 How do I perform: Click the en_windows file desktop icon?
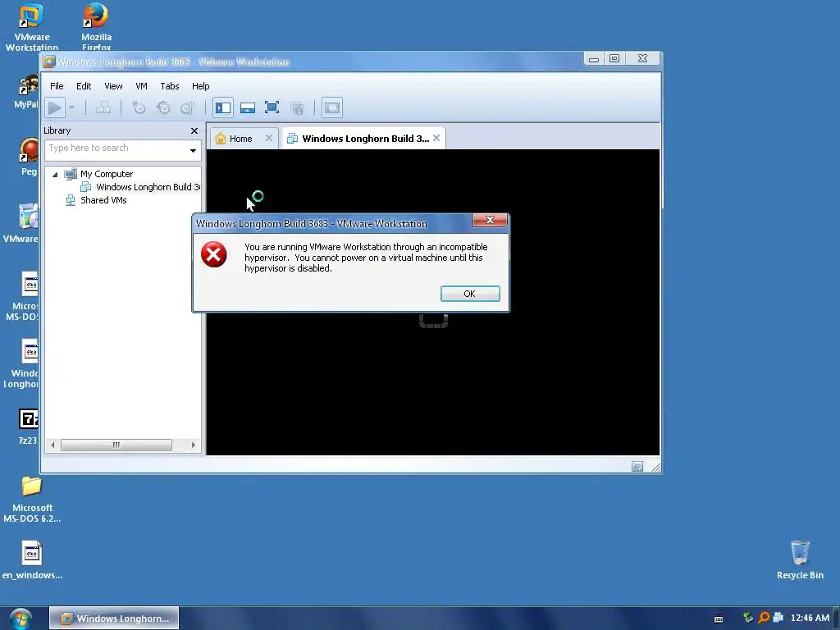32,559
